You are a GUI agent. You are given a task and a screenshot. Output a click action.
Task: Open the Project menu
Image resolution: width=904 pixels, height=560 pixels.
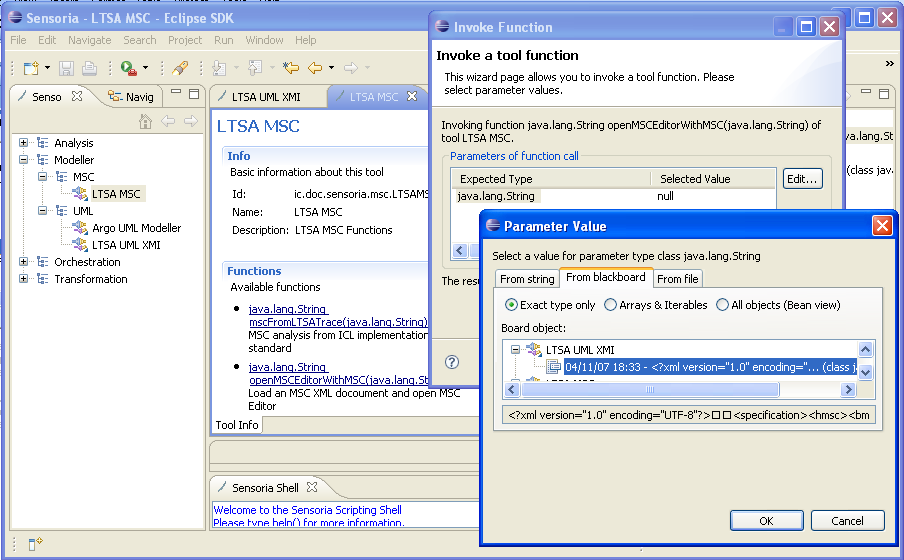(x=185, y=40)
